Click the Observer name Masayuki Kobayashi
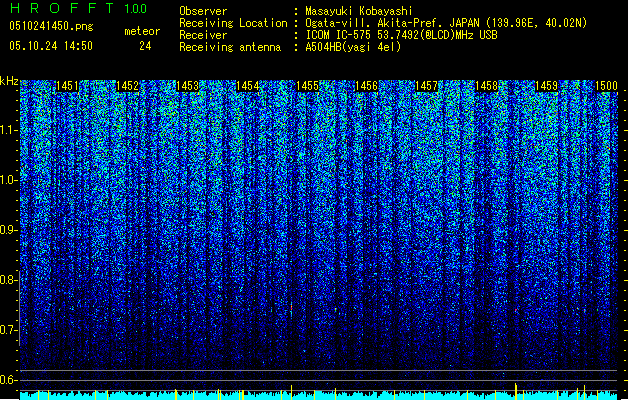Viewport: 629px width, 400px height. 359,11
